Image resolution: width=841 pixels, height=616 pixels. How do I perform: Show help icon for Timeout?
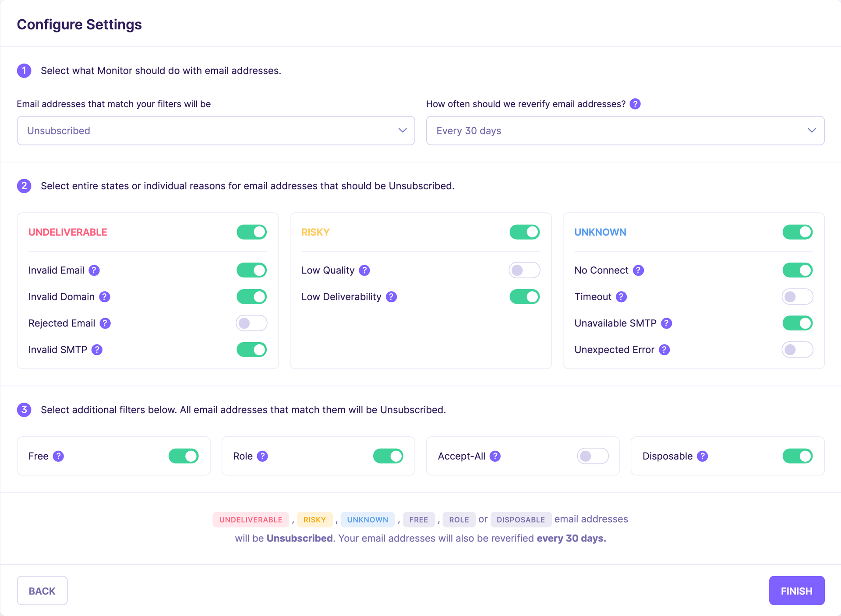(622, 297)
